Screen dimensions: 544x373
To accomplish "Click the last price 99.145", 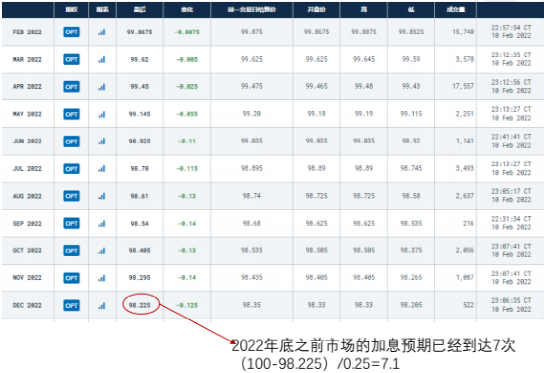I will 139,114.
